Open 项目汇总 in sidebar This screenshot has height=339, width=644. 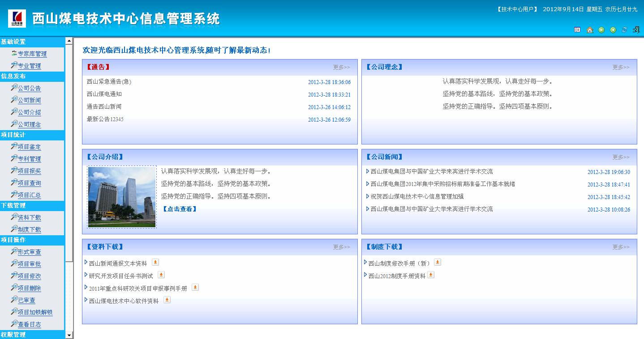coord(29,195)
